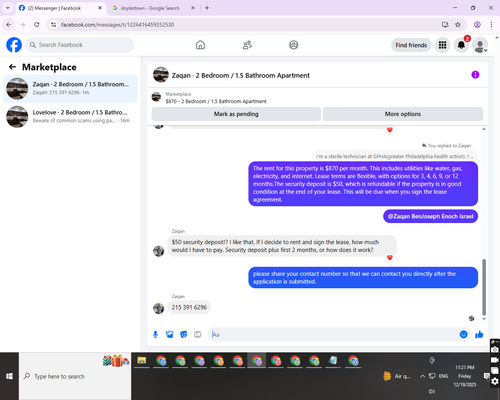Click the Zaqan chat header avatar
Screen dimensions: 500x400
point(161,75)
